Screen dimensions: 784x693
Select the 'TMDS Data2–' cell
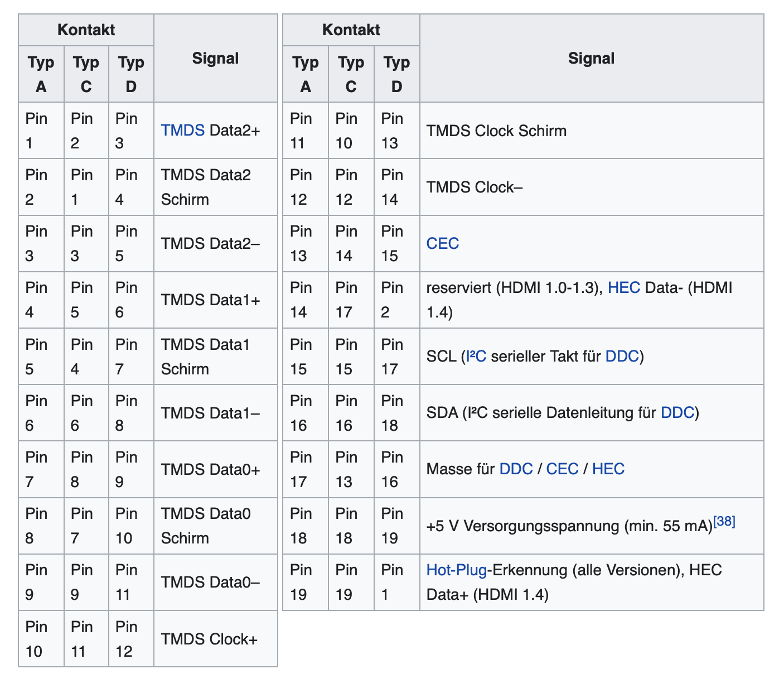tap(216, 244)
